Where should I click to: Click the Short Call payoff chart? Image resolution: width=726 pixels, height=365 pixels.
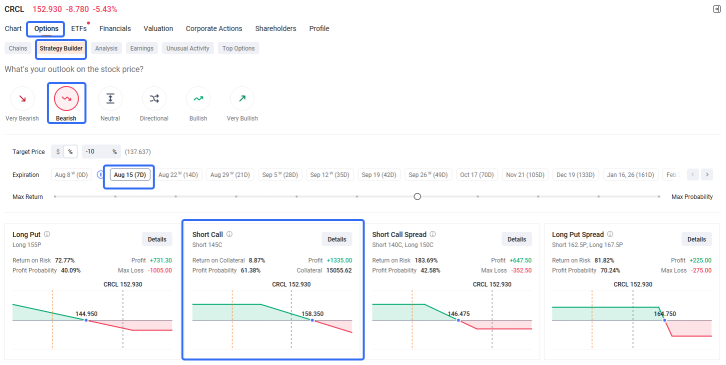(x=272, y=319)
